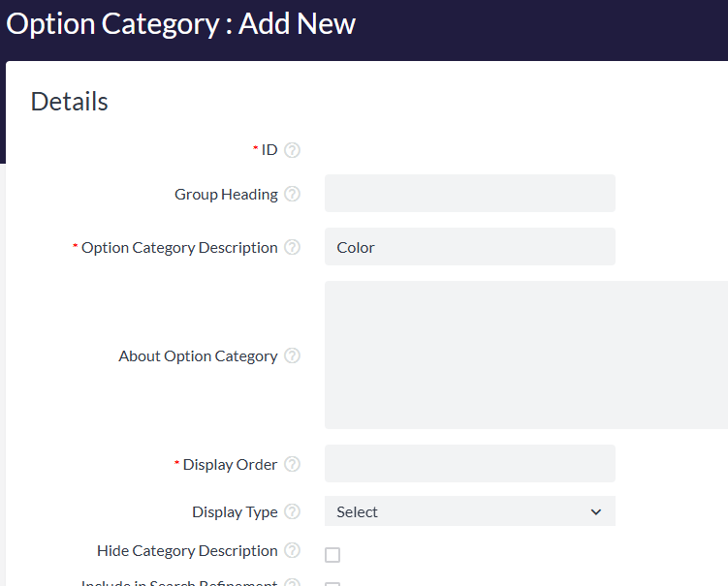Image resolution: width=728 pixels, height=586 pixels.
Task: Click the "Group Heading" label text
Action: (226, 195)
